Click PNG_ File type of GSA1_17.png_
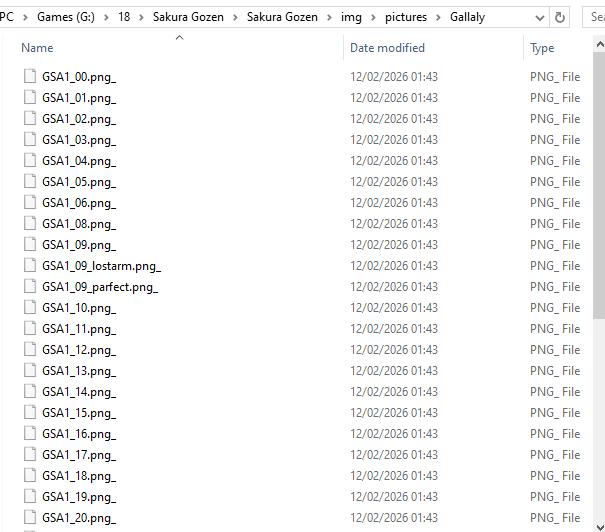This screenshot has height=532, width=605. [555, 454]
